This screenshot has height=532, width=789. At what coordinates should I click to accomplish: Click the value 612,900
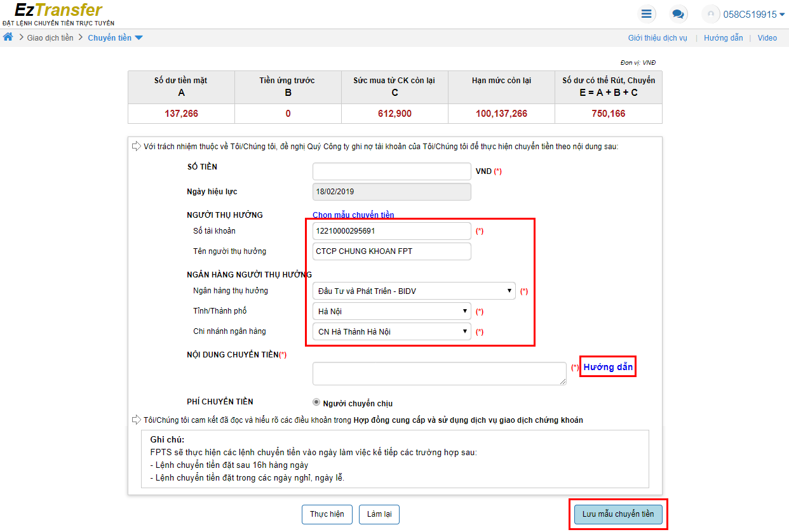point(394,114)
